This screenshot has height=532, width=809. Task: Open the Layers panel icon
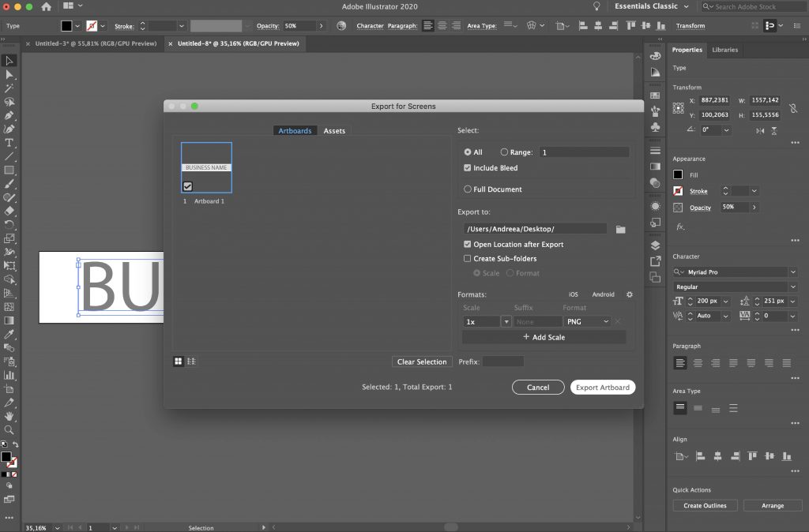coord(655,245)
